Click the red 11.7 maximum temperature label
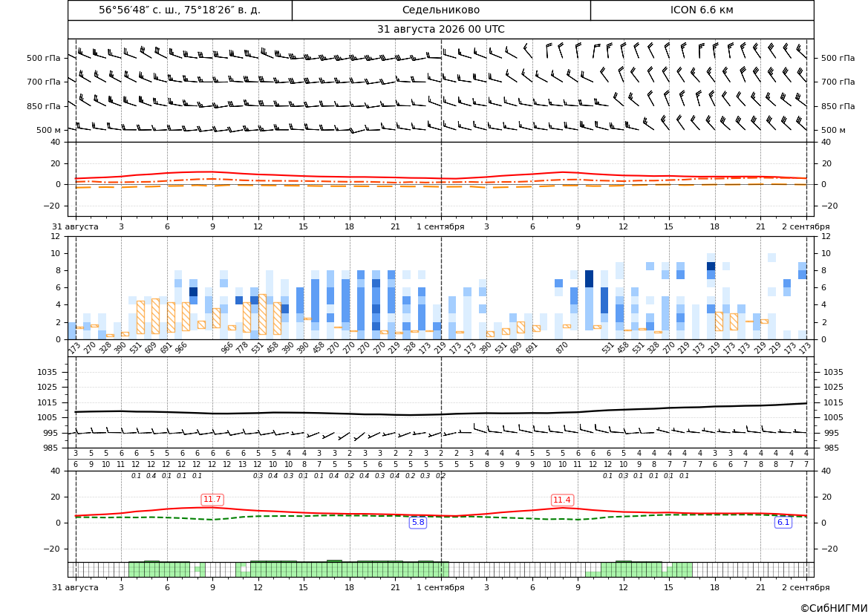Viewport: 868px width, 614px height. 212,500
